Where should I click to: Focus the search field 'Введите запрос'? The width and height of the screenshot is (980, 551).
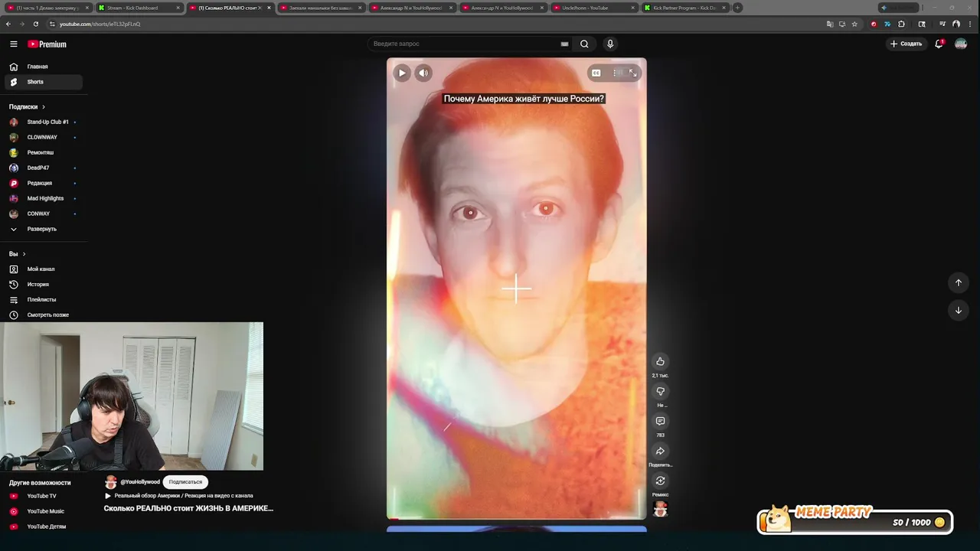point(464,44)
